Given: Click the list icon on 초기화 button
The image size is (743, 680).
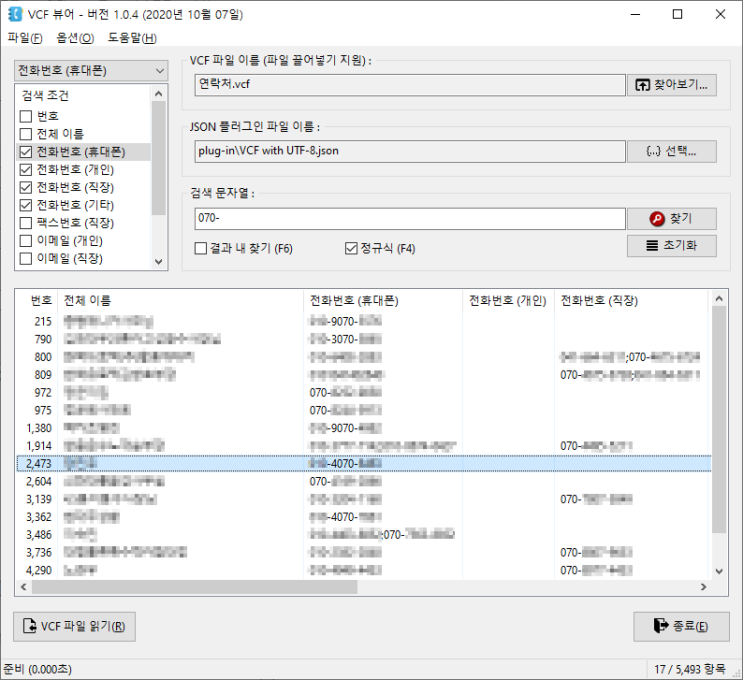Looking at the screenshot, I should [x=652, y=245].
